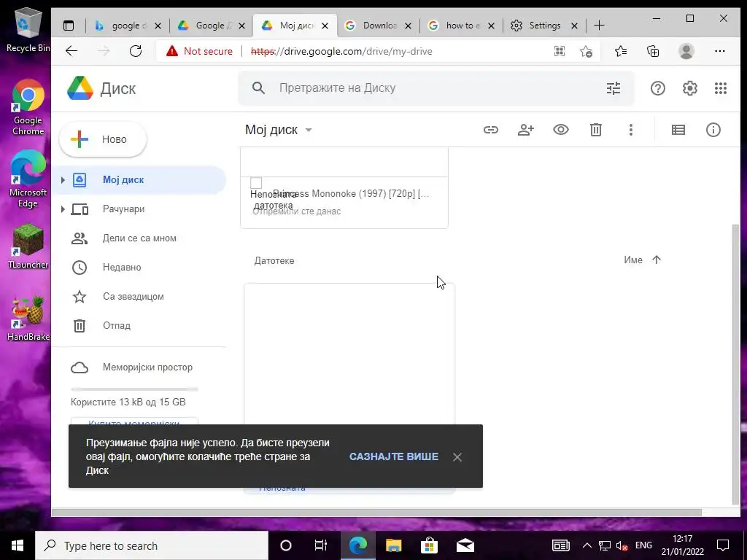Open Microsoft Store from taskbar
747x560 pixels.
point(429,545)
